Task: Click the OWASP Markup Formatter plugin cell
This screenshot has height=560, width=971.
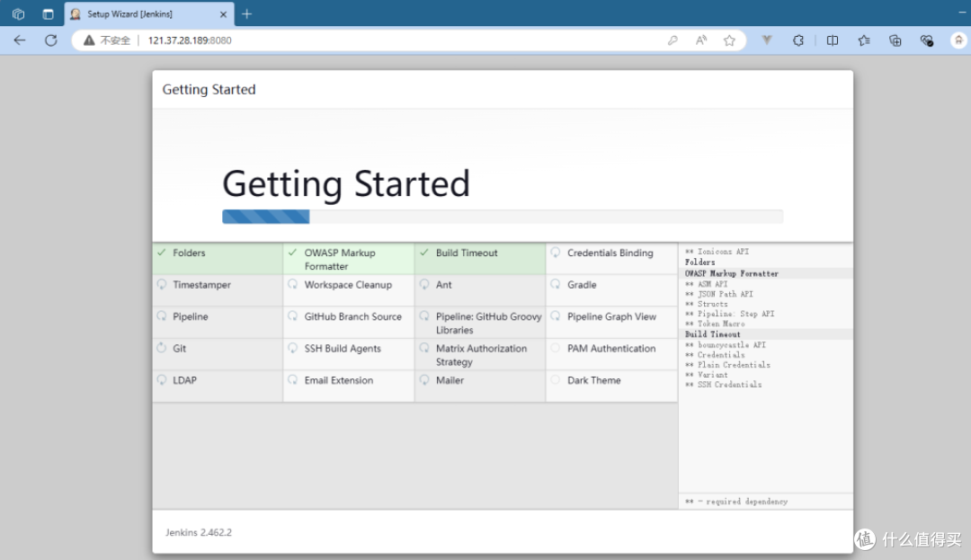Action: (349, 259)
